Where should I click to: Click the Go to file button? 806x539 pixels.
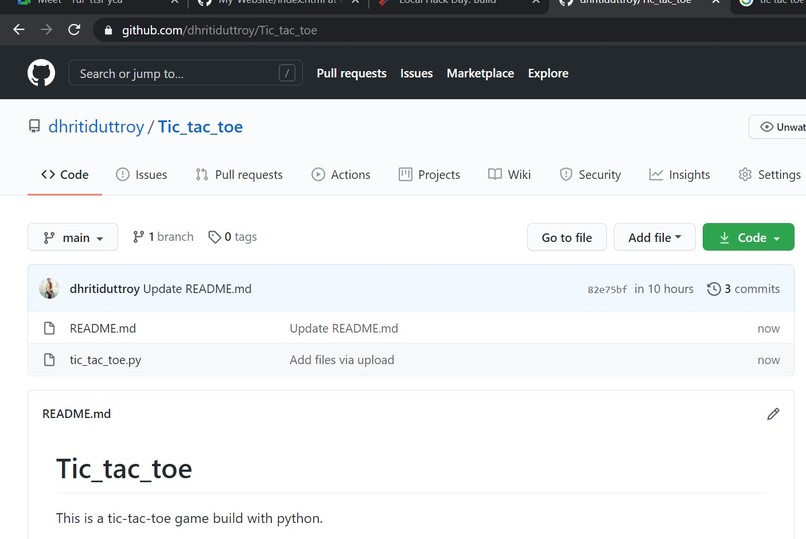[x=566, y=237]
